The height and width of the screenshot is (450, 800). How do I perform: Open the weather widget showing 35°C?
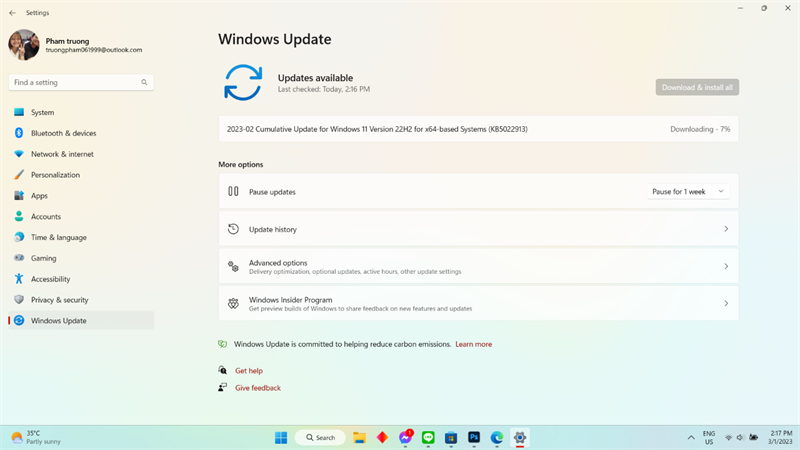(36, 437)
